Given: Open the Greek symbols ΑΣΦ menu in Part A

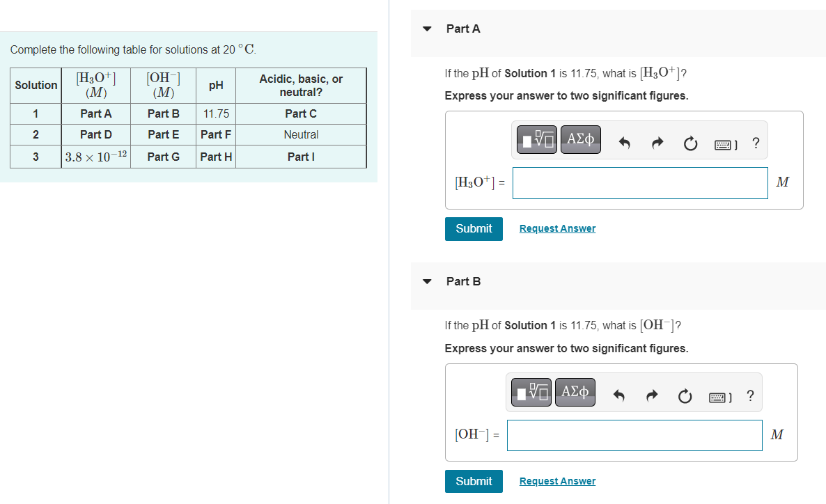Looking at the screenshot, I should (581, 140).
